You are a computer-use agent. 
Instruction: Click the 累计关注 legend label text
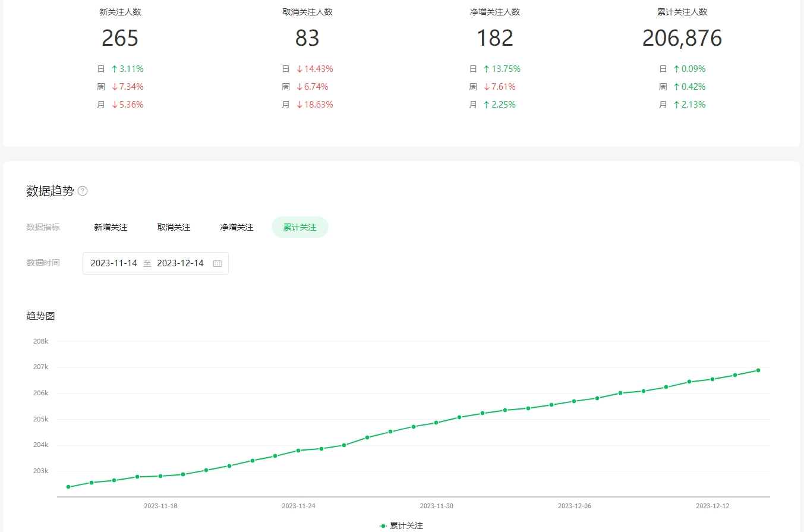406,526
